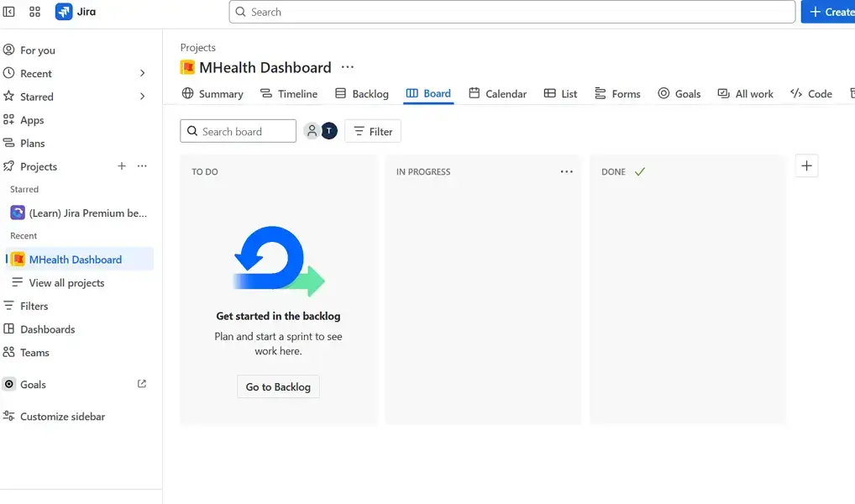This screenshot has height=504, width=855.
Task: Click the DONE column checkmark icon
Action: click(x=640, y=171)
